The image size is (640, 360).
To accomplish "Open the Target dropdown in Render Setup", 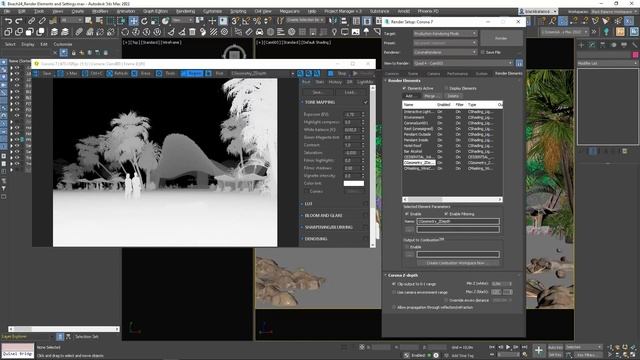I will [x=445, y=33].
